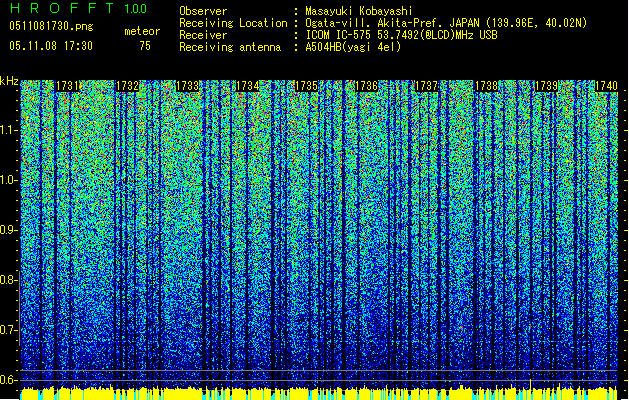Click the 1731 time marker
This screenshot has height=400, width=629.
(67, 86)
